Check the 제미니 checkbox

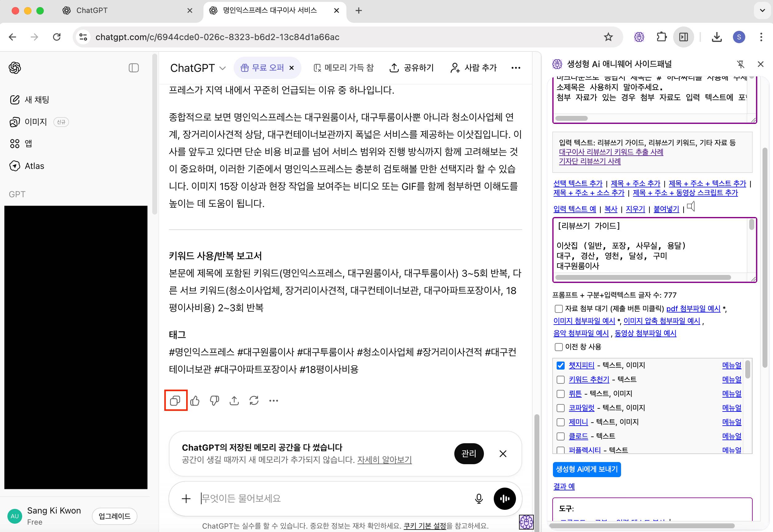coord(561,422)
